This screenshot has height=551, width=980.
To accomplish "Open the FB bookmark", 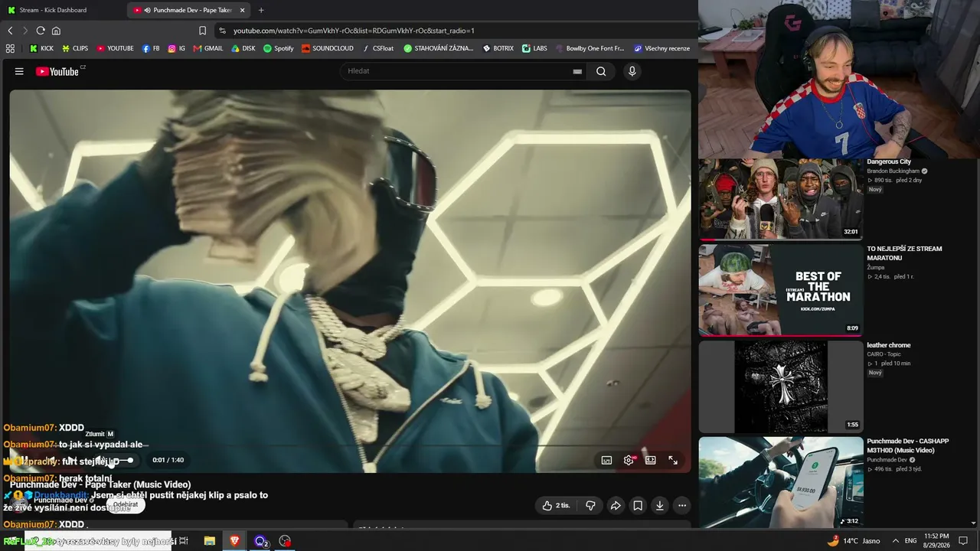I will pyautogui.click(x=151, y=48).
